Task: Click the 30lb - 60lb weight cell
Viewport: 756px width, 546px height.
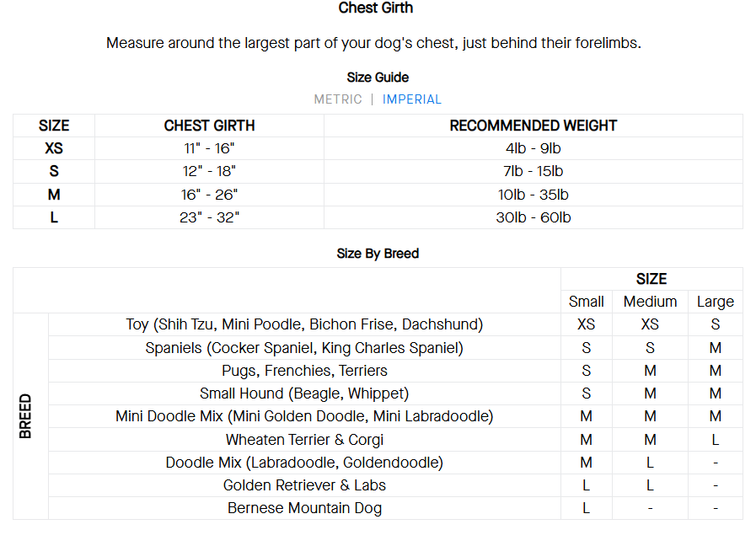Action: tap(533, 217)
